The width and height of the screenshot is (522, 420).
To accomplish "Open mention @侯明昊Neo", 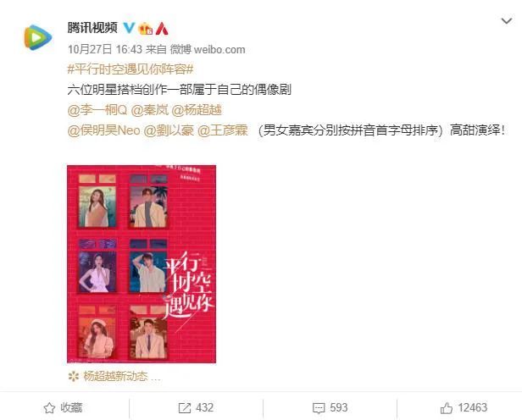I will [x=103, y=130].
